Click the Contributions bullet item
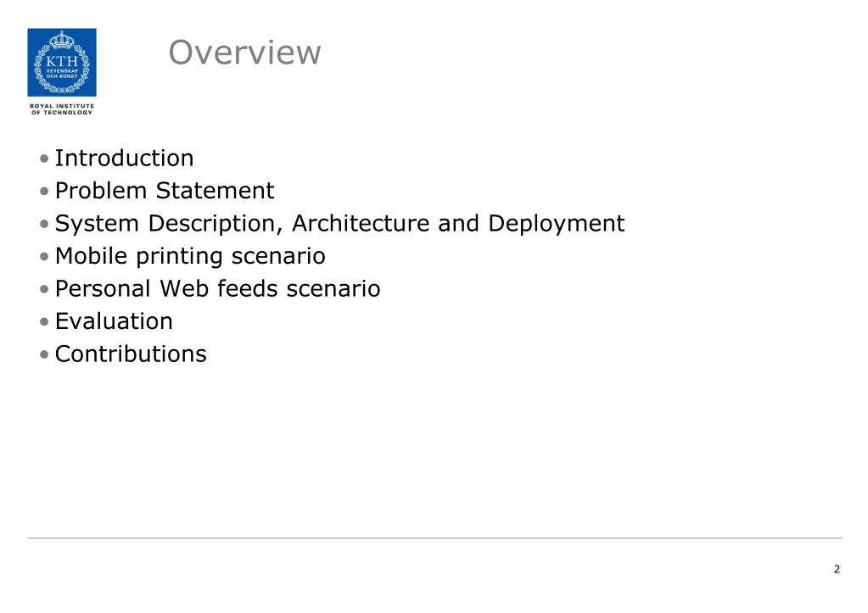868x613 pixels. click(131, 354)
